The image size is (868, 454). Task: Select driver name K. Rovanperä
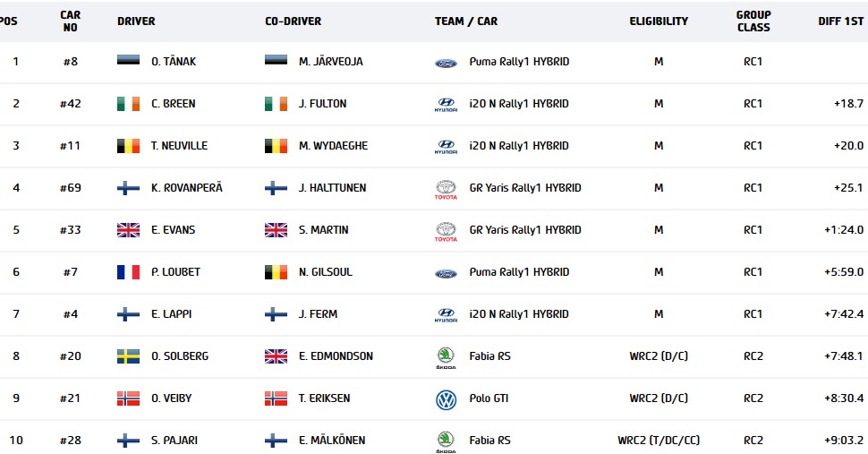pyautogui.click(x=187, y=188)
